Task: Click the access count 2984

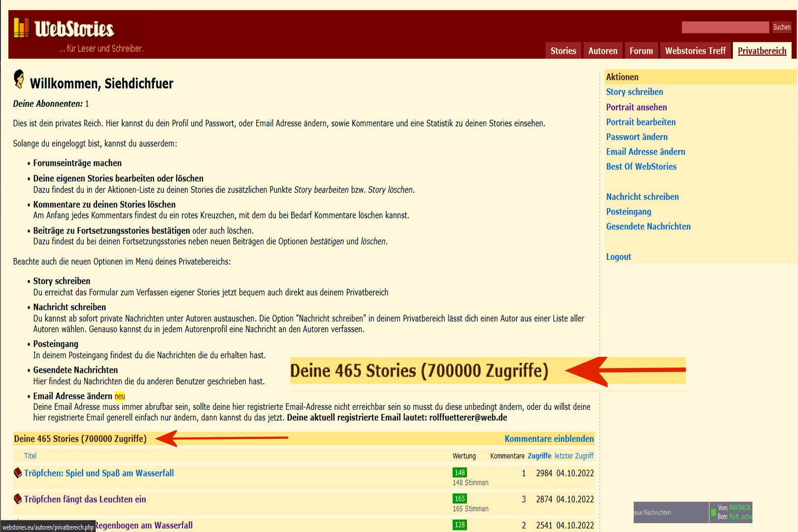Action: [544, 473]
